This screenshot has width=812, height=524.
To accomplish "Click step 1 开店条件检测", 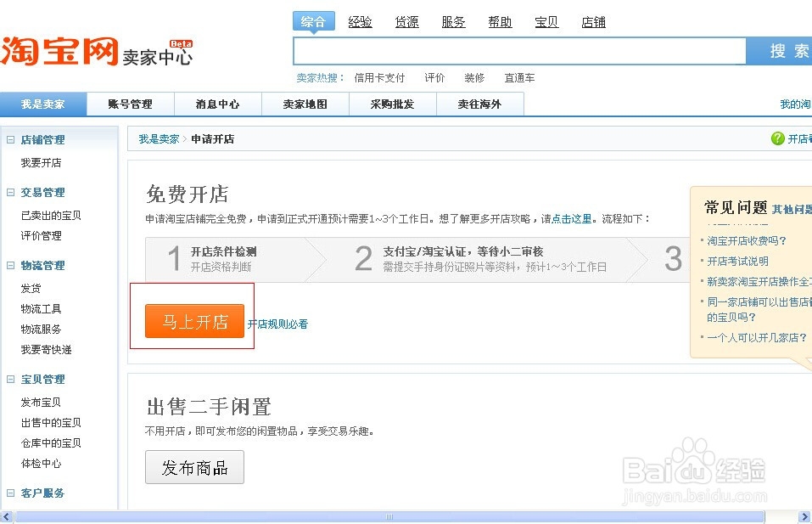I will click(224, 252).
